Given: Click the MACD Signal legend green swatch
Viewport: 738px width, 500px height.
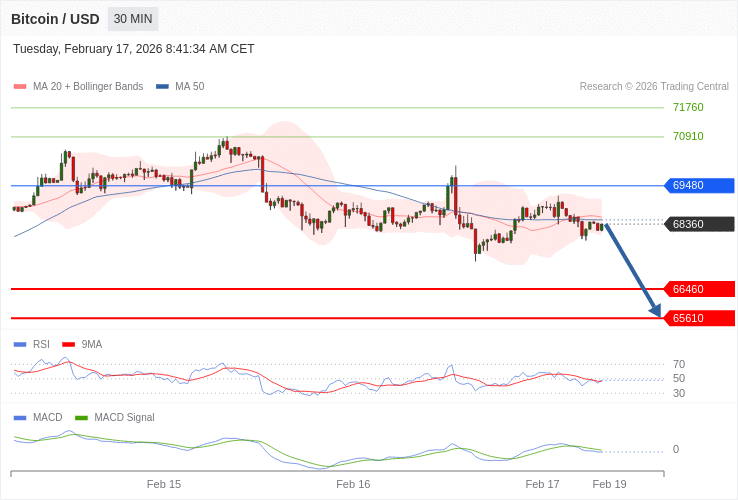Looking at the screenshot, I should [x=81, y=418].
